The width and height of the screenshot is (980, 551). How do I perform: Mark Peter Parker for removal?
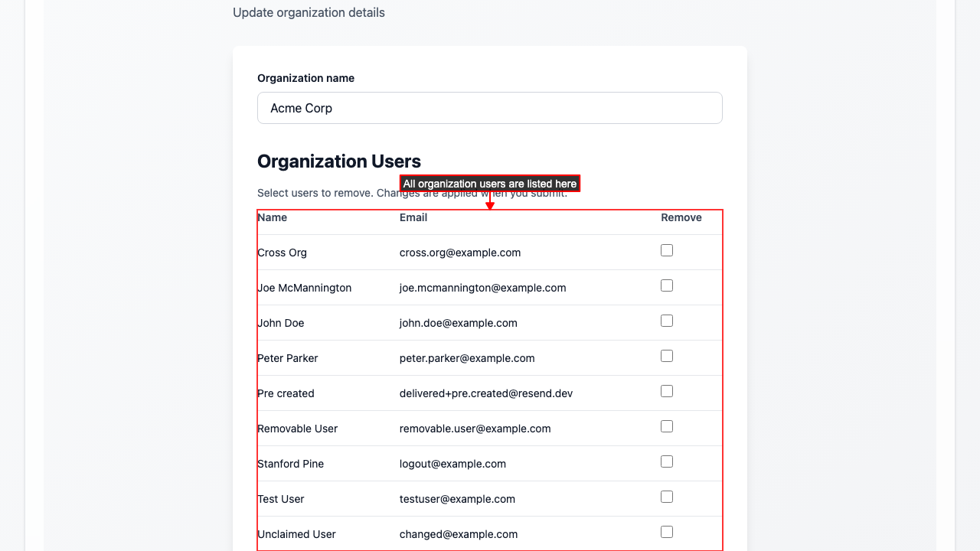click(667, 356)
